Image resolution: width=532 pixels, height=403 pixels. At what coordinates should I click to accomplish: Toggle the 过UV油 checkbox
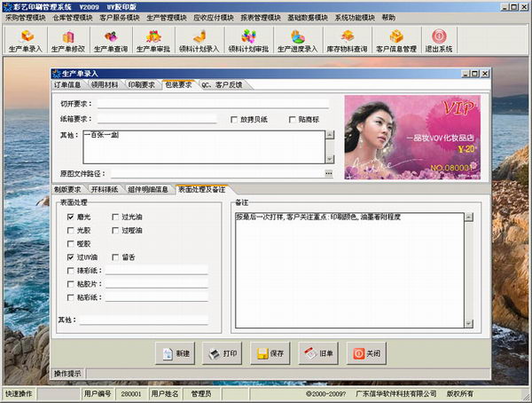(71, 257)
